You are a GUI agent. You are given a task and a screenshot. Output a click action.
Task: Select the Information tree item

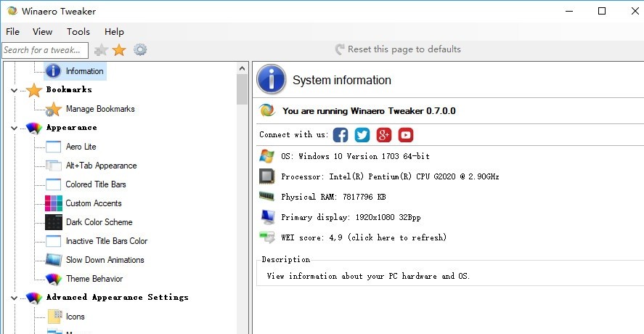pos(85,71)
